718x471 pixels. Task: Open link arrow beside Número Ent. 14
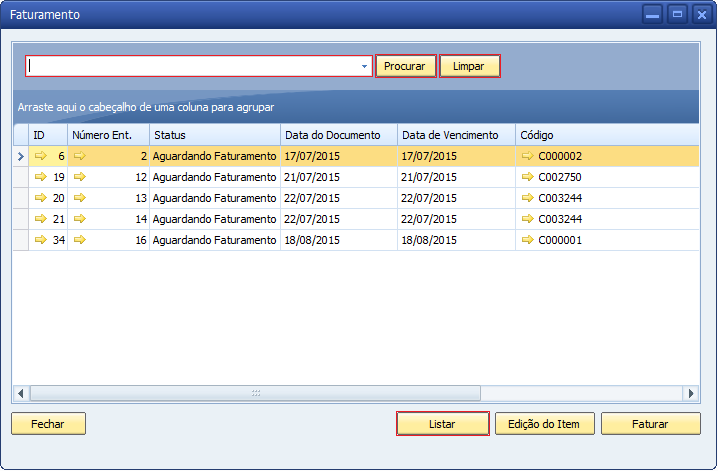pyautogui.click(x=80, y=219)
